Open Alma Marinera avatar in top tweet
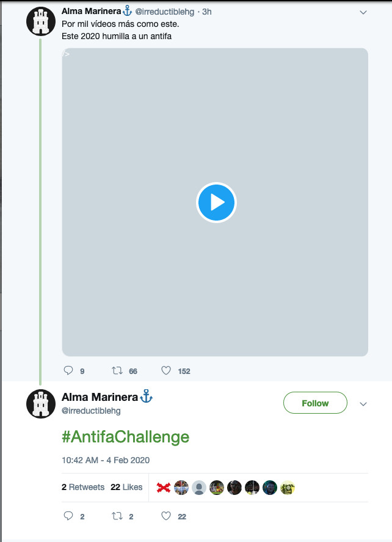Viewport: 392px width, 542px height. click(x=41, y=21)
